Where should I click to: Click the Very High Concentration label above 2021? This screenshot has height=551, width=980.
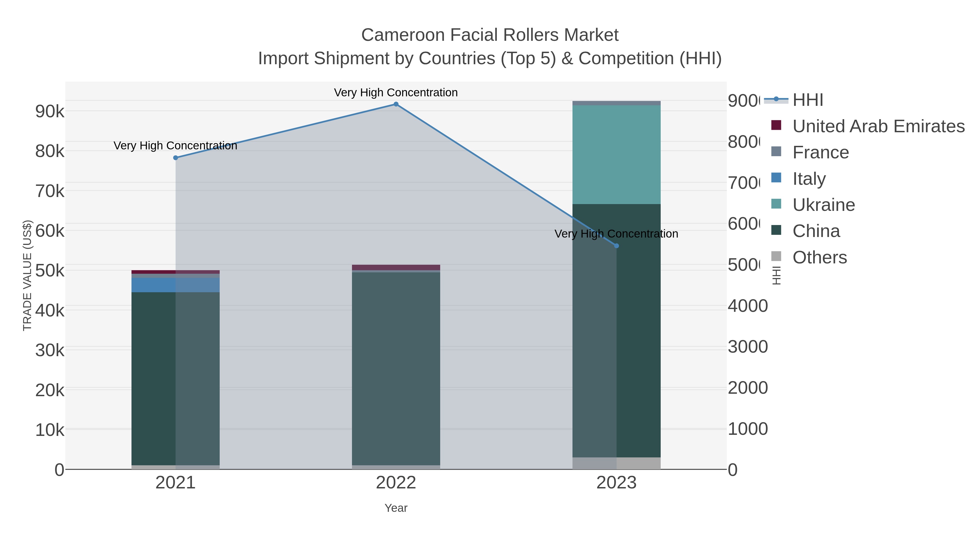click(175, 146)
